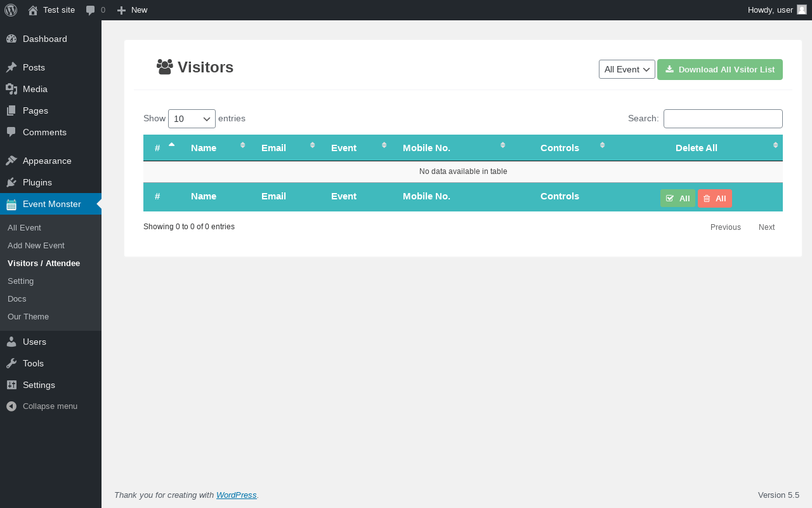
Task: Click the home icon beside Test site
Action: [33, 10]
